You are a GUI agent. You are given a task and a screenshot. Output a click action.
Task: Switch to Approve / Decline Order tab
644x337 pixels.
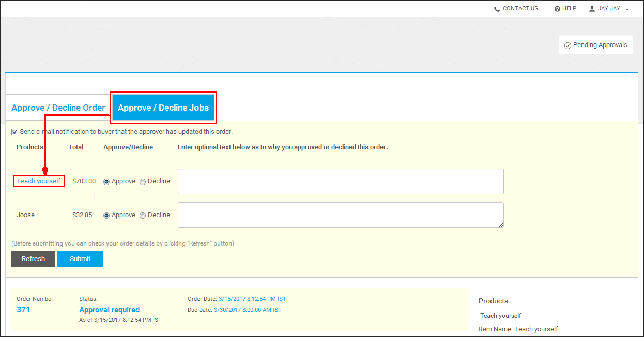58,108
